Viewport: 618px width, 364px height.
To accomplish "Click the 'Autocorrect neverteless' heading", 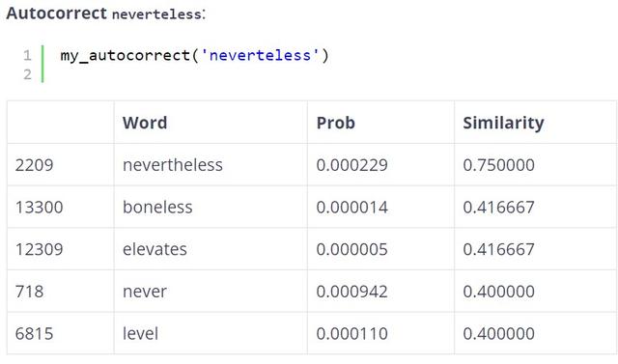I will point(105,14).
